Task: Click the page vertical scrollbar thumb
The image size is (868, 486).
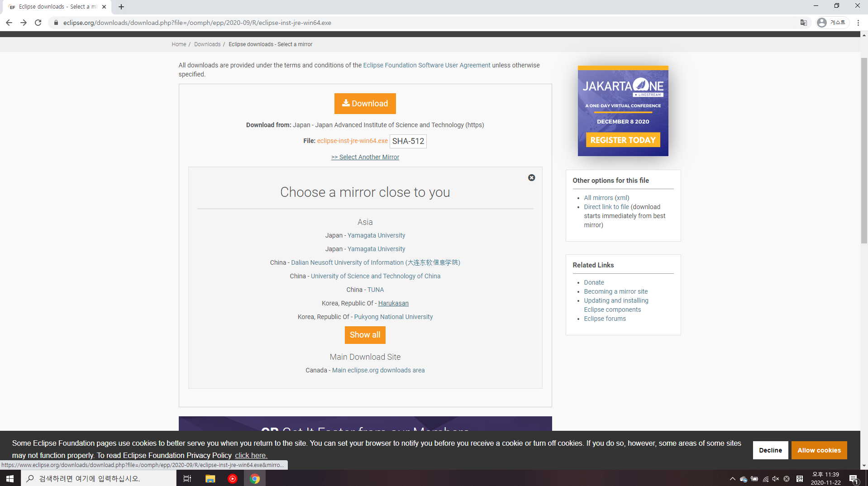Action: click(864, 151)
